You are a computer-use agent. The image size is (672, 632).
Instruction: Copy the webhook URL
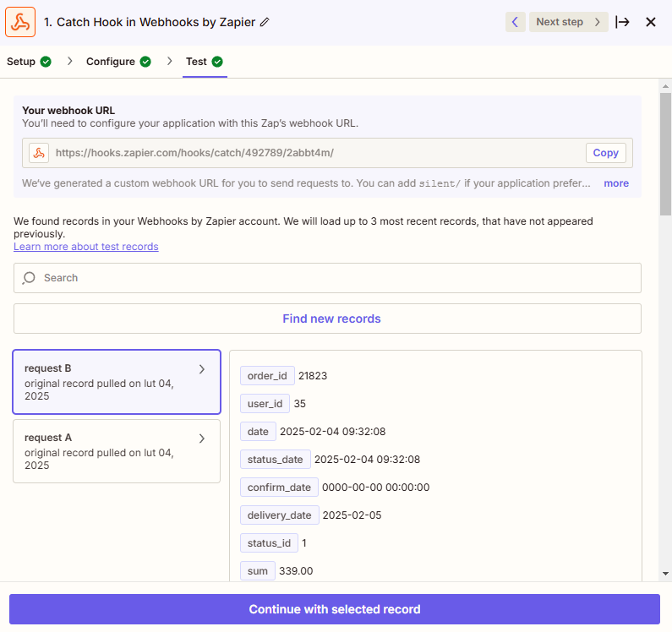pyautogui.click(x=605, y=153)
